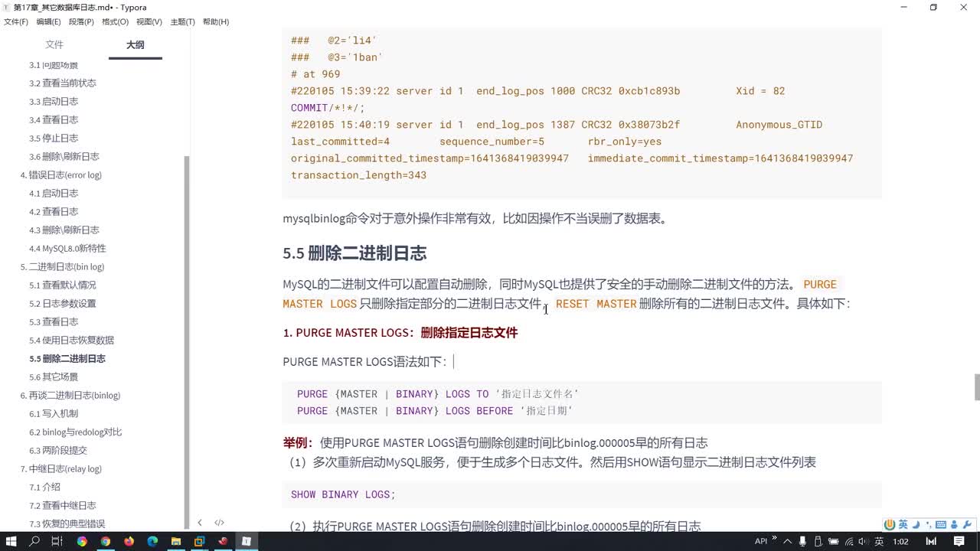The width and height of the screenshot is (980, 551).
Task: Toggle source code mode icon
Action: pyautogui.click(x=219, y=523)
